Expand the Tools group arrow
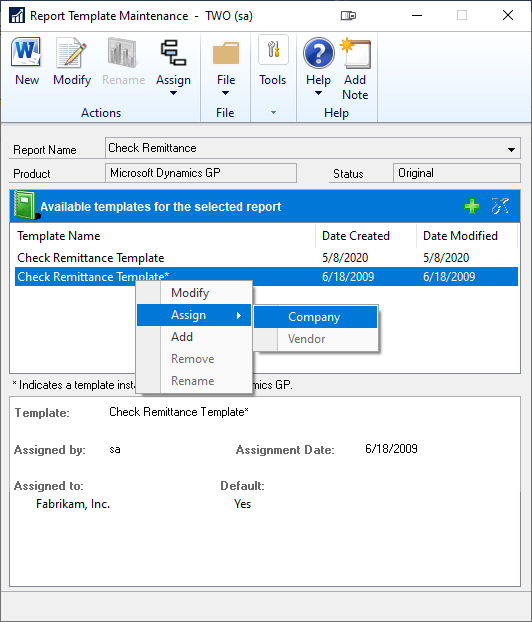 273,113
